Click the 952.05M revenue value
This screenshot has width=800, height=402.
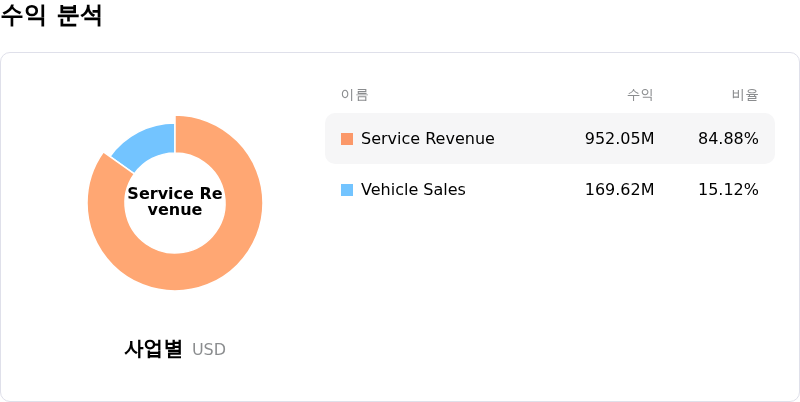pyautogui.click(x=619, y=139)
